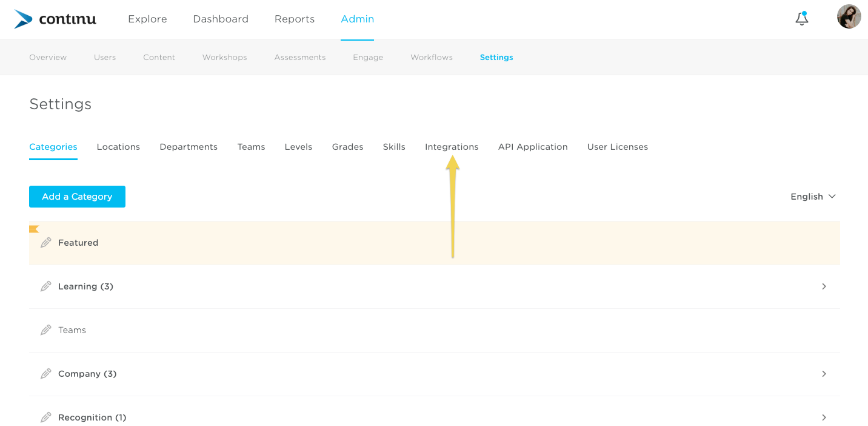Switch to the Levels settings tab

[x=298, y=147]
